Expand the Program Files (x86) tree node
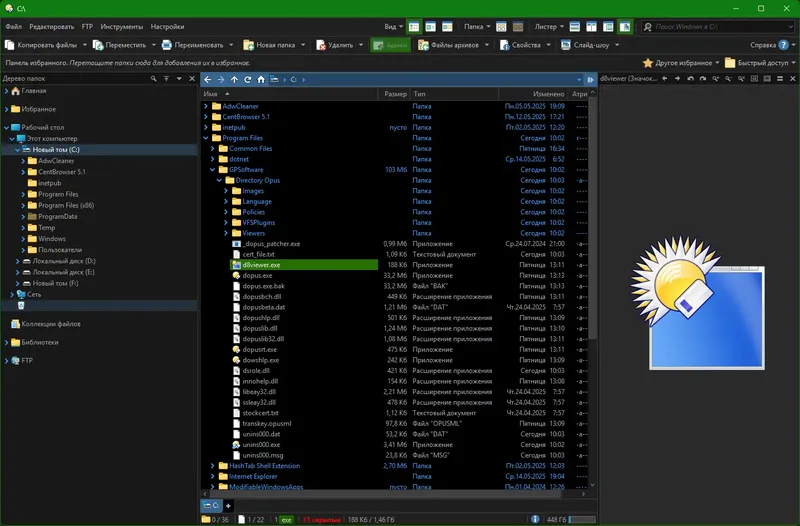 (22, 205)
